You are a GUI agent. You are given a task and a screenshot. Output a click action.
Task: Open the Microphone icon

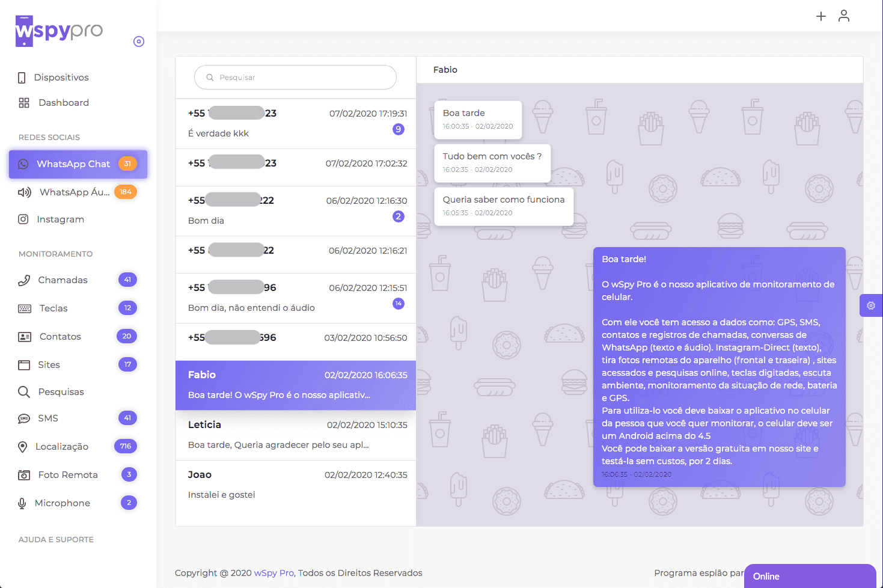tap(22, 503)
